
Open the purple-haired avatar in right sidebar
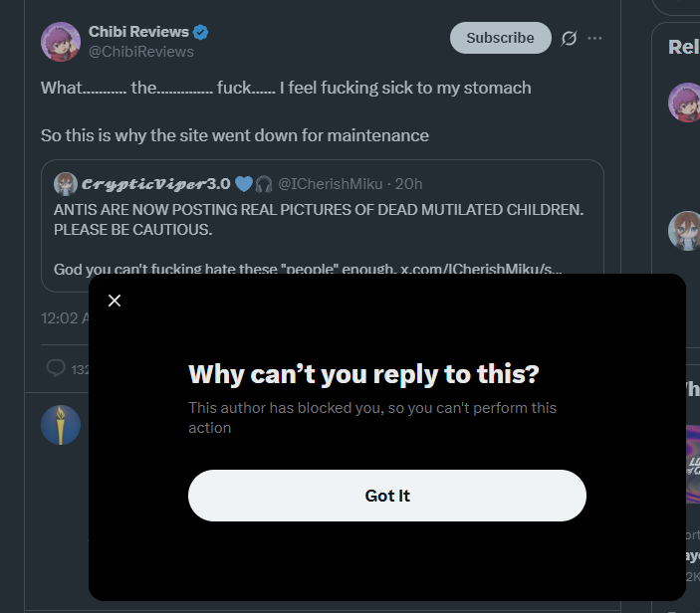[685, 102]
